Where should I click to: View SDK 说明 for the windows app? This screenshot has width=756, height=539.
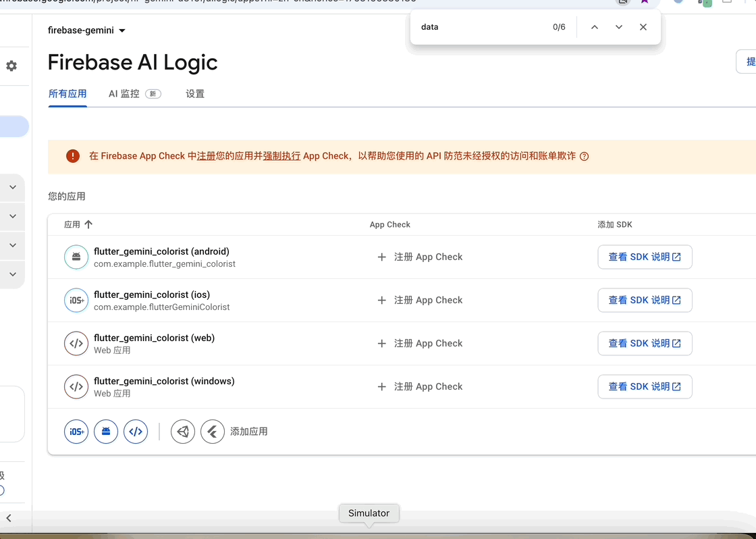(645, 386)
